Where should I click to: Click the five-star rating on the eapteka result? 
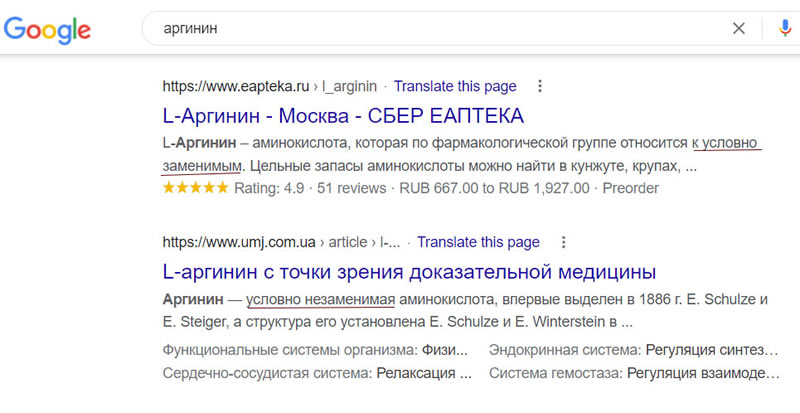click(195, 188)
